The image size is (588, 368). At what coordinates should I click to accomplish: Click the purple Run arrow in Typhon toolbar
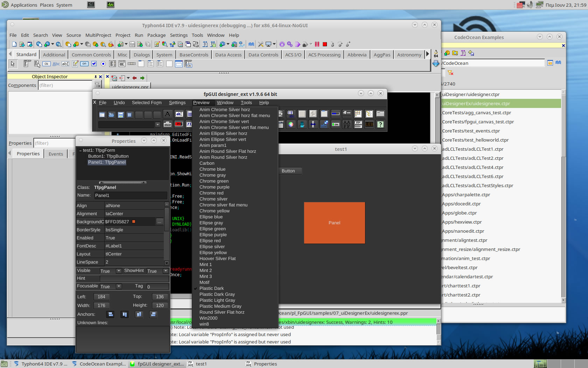[297, 44]
